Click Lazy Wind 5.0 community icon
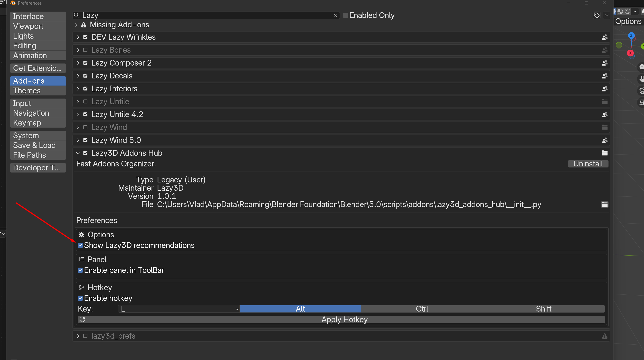644x360 pixels. point(604,140)
